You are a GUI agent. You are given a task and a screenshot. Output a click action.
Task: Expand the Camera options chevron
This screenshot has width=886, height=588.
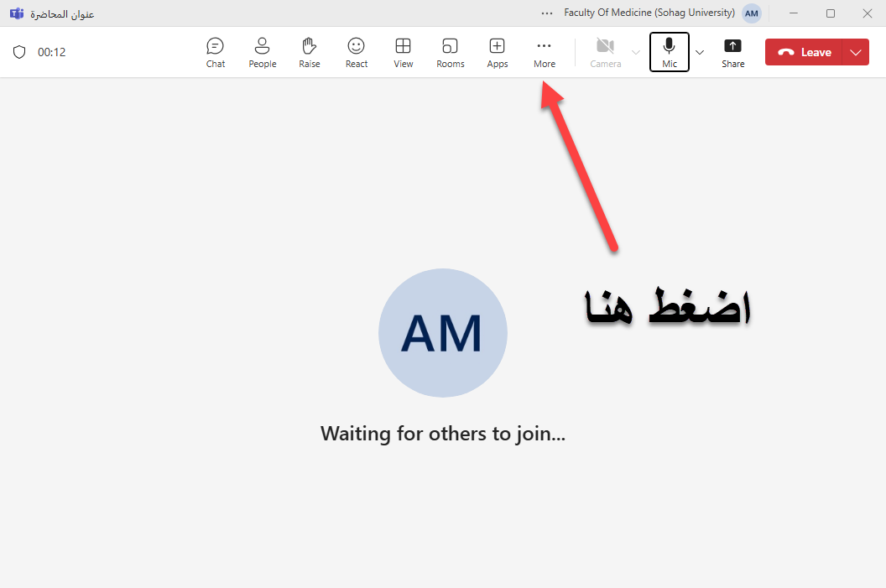[x=636, y=52]
